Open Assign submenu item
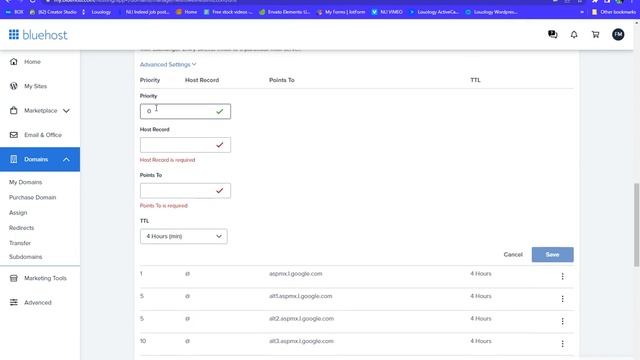 click(x=18, y=213)
